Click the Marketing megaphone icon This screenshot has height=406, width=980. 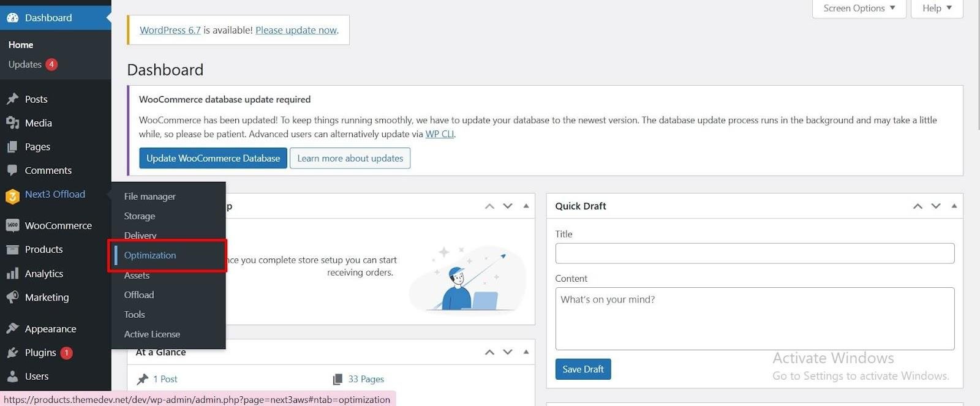[12, 297]
